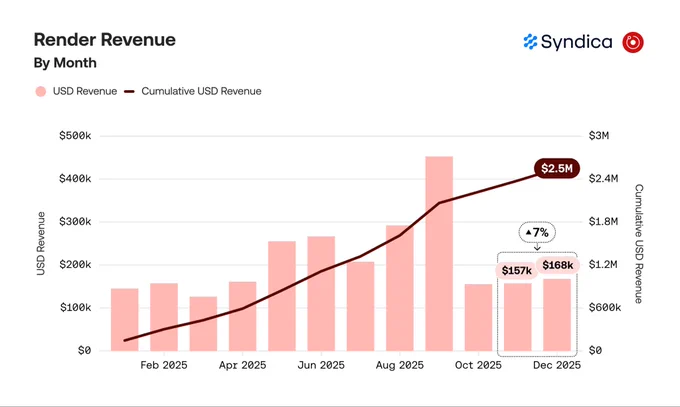This screenshot has height=407, width=680.
Task: Click the $600k right axis value
Action: [605, 308]
